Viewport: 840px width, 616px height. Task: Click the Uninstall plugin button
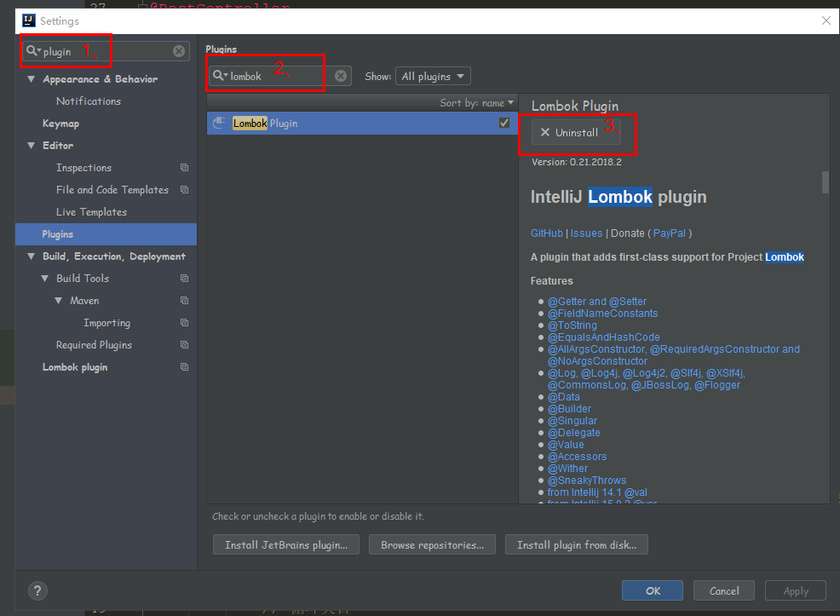pyautogui.click(x=576, y=132)
